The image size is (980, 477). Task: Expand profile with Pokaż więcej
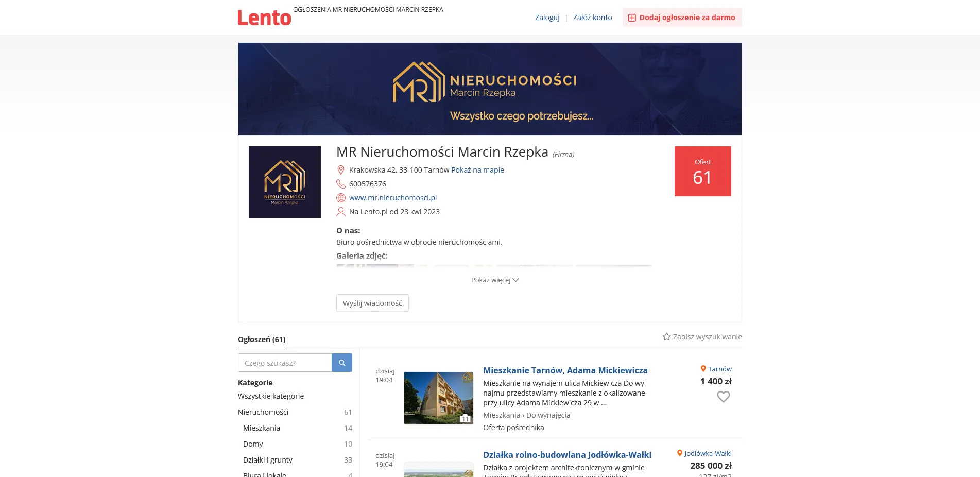click(495, 280)
